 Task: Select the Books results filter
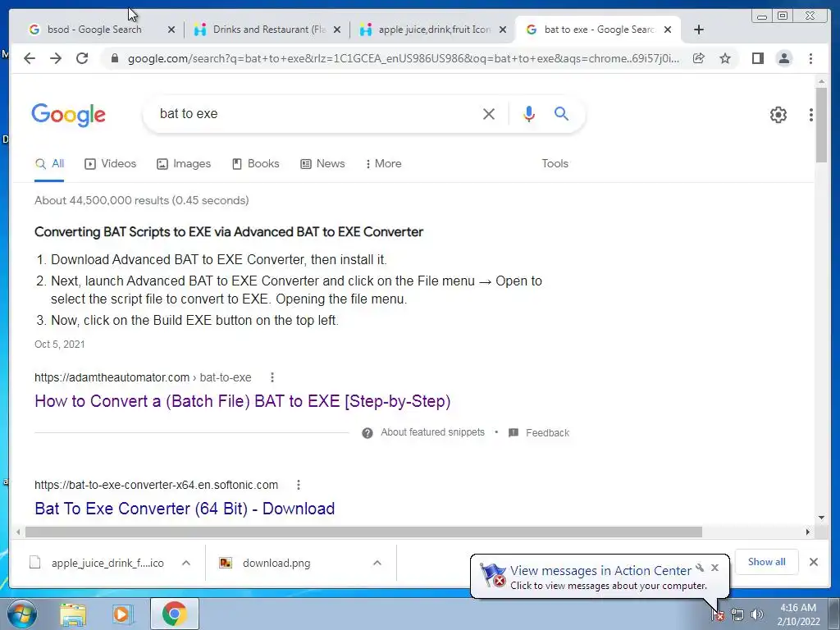click(256, 164)
